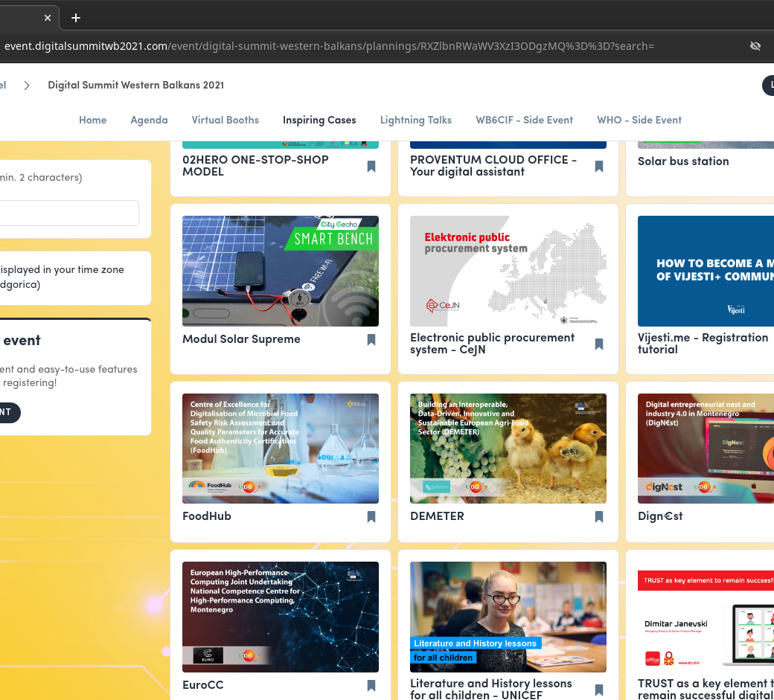The width and height of the screenshot is (774, 700).
Task: Bookmark the Literature and History lessons card
Action: click(599, 690)
